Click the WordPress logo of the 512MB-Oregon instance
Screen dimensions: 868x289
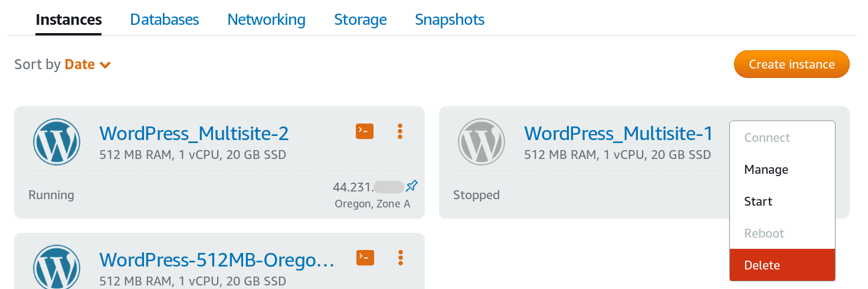pyautogui.click(x=57, y=267)
